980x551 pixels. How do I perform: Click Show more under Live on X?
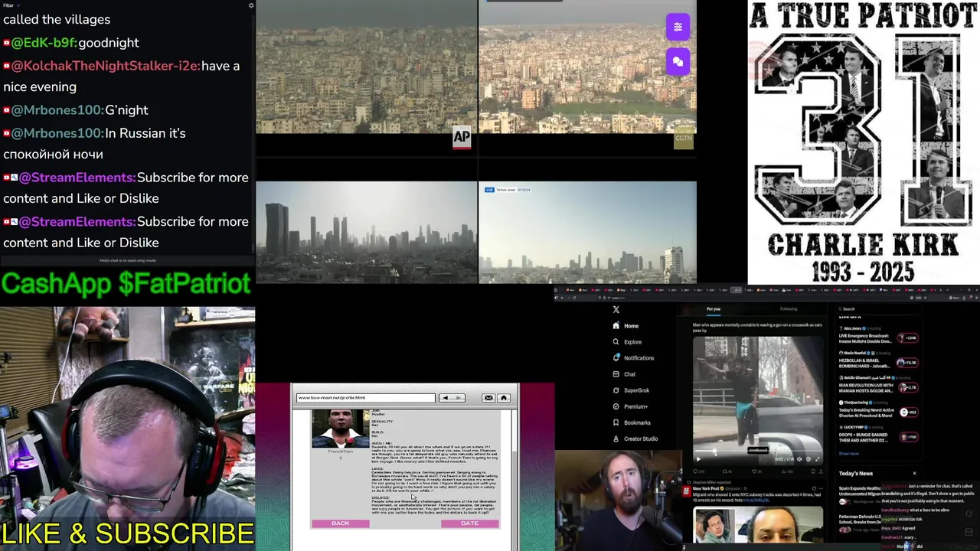848,454
